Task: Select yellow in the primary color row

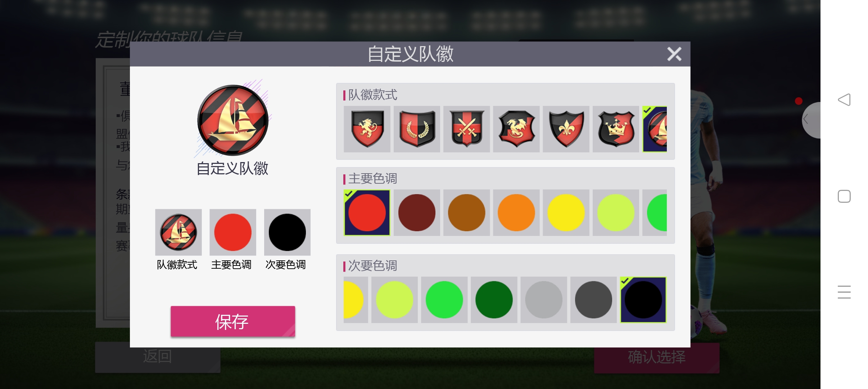Action: click(566, 213)
